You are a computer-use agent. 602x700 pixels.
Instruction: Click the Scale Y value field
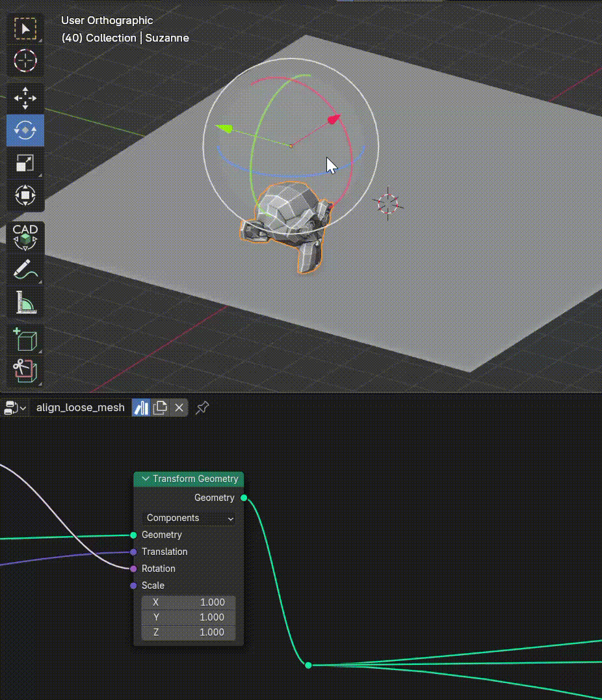pyautogui.click(x=189, y=617)
